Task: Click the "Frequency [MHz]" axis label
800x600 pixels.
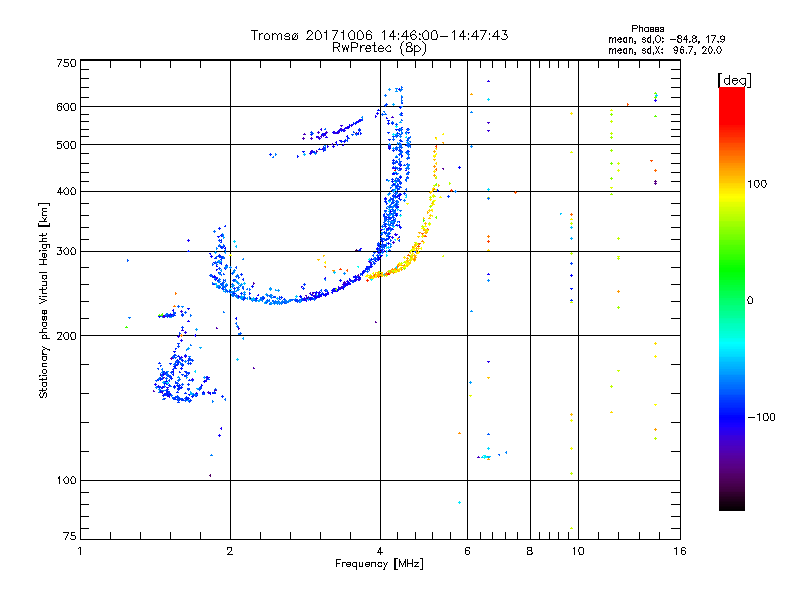Action: [379, 564]
